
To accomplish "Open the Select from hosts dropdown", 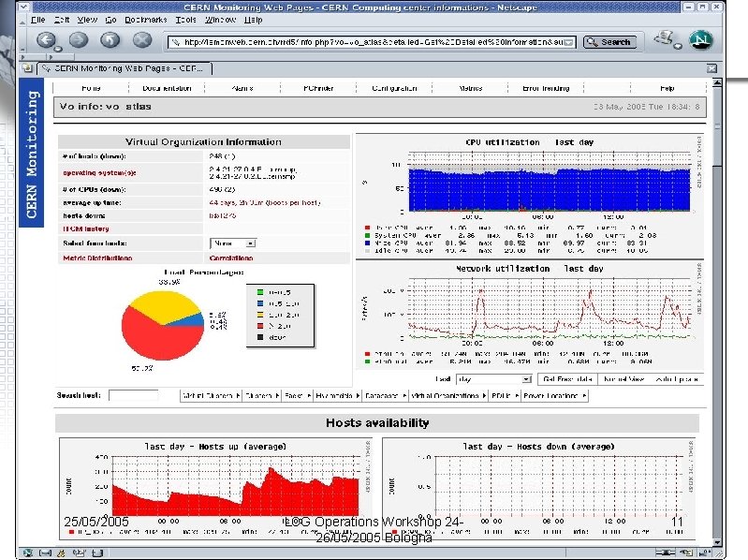I will tap(233, 243).
